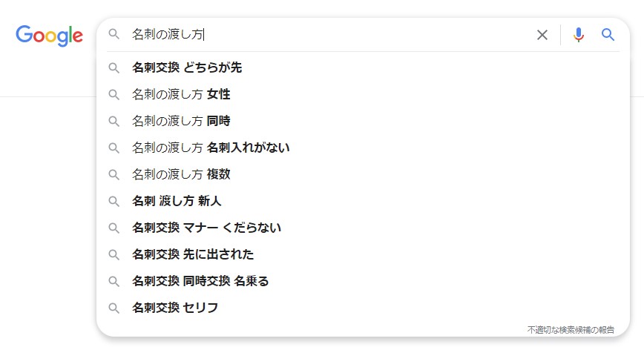Select suggestion "名刺の渡し方 女性"
644x347 pixels.
pyautogui.click(x=181, y=94)
